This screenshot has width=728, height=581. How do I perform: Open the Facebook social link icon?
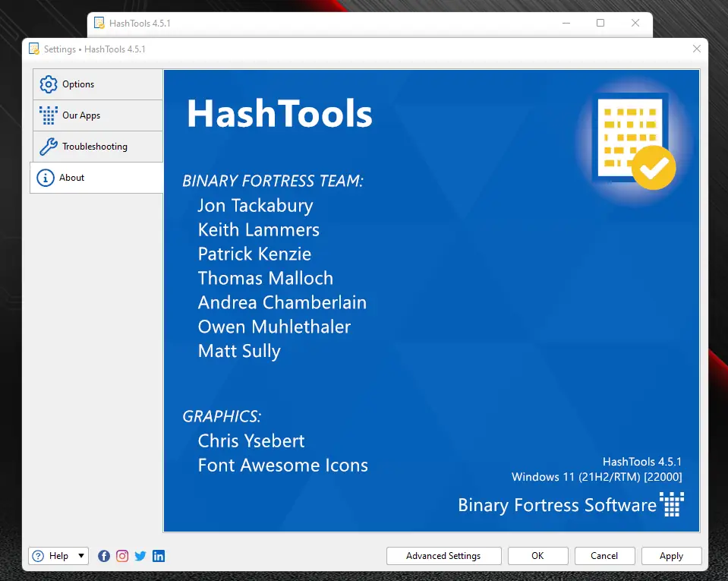tap(104, 556)
